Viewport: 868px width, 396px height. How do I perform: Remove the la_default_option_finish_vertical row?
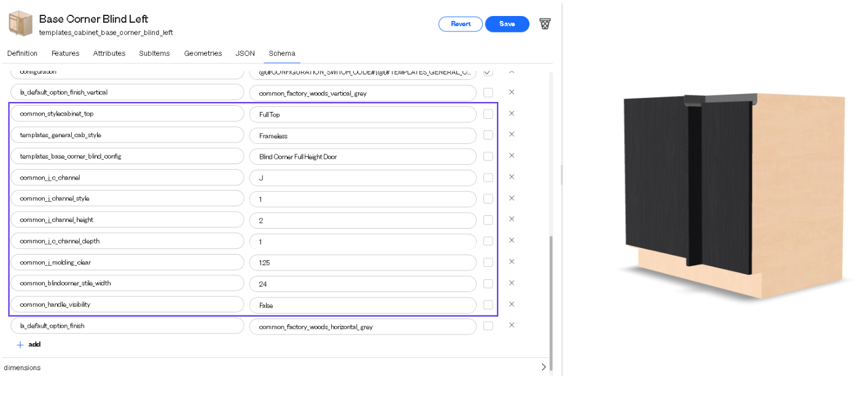pos(511,92)
